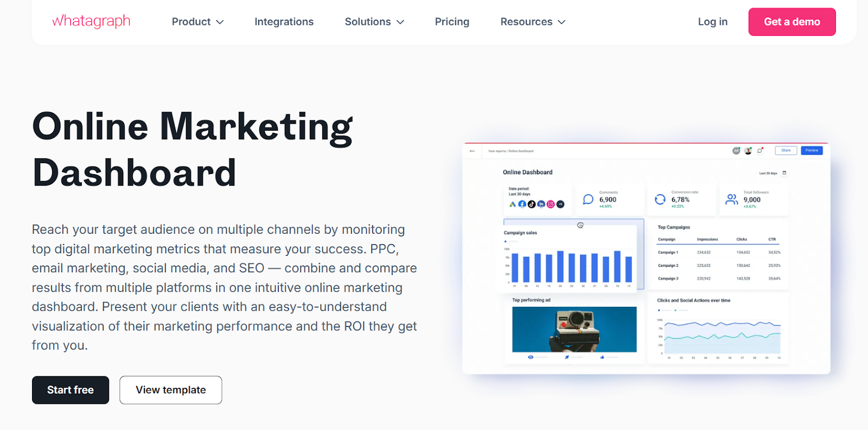868x430 pixels.
Task: Open the Product menu
Action: tap(197, 22)
